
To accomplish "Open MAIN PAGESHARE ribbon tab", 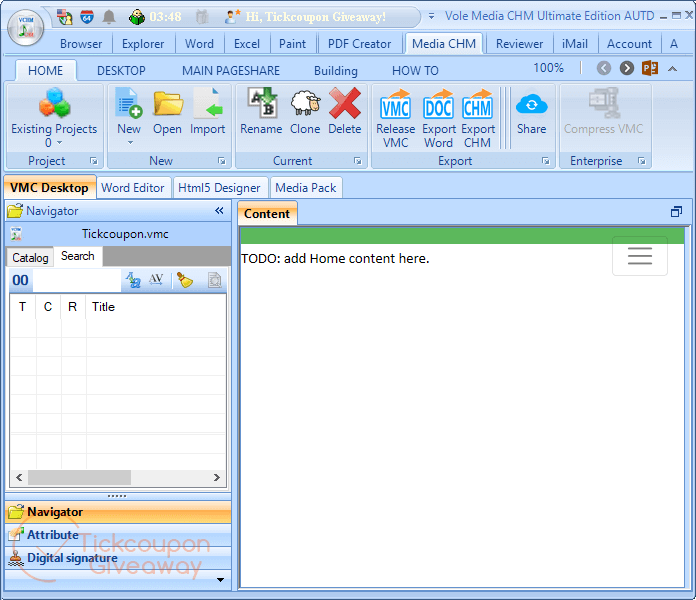I will tap(231, 71).
